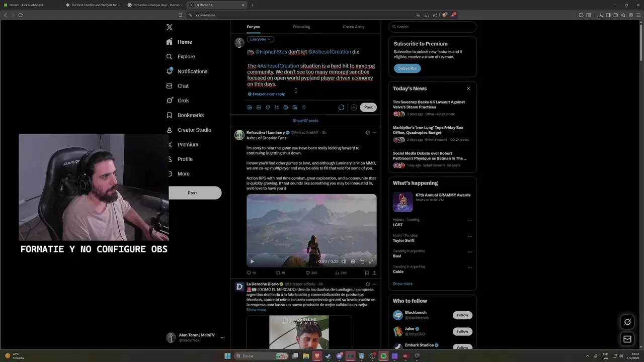Open Grok actions on Refractive post
The image size is (644, 362).
pyautogui.click(x=367, y=133)
